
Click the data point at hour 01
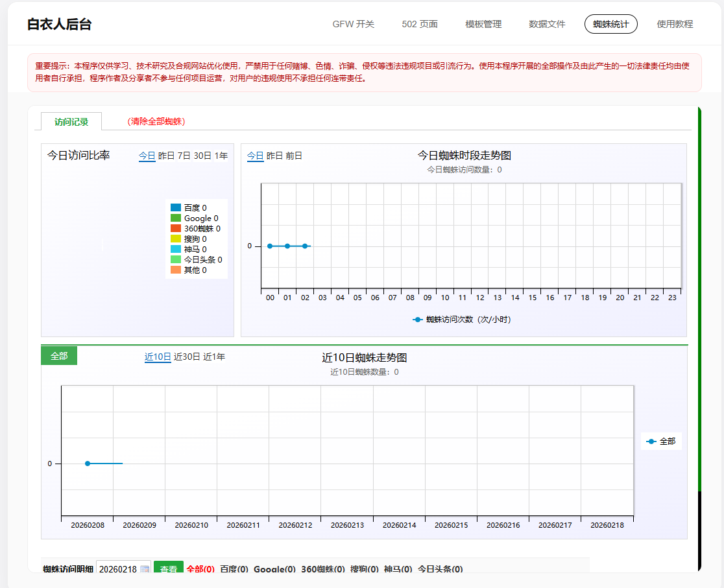click(x=287, y=246)
